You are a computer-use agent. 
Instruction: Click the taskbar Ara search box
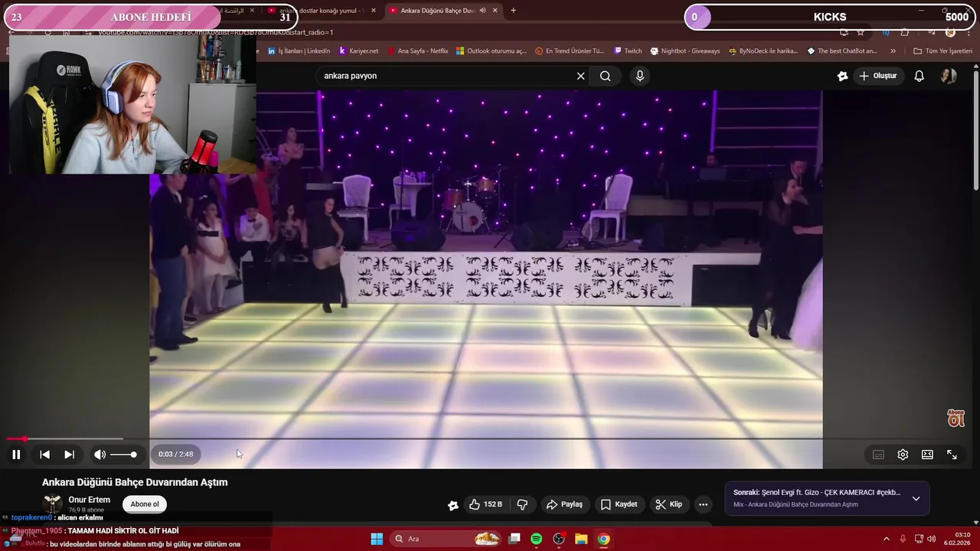(x=446, y=539)
